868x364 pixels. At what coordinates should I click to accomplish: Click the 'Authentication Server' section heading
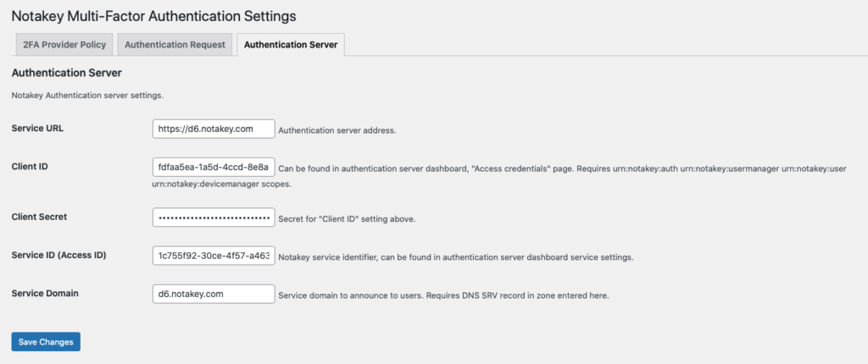(x=66, y=73)
